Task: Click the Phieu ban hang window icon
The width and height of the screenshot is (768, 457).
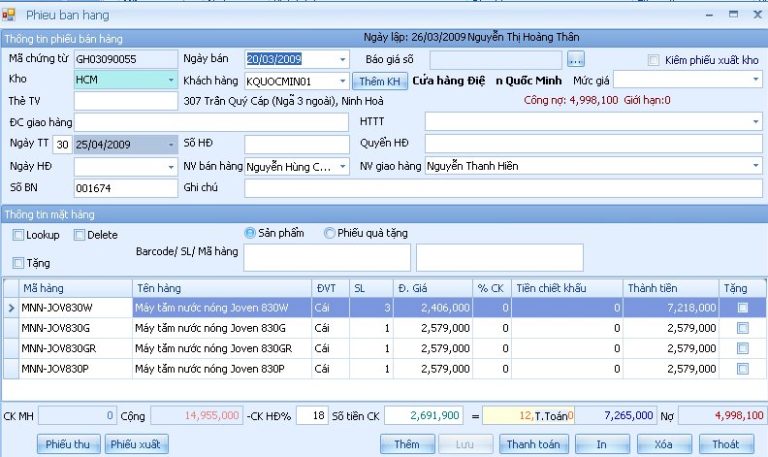Action: [9, 15]
